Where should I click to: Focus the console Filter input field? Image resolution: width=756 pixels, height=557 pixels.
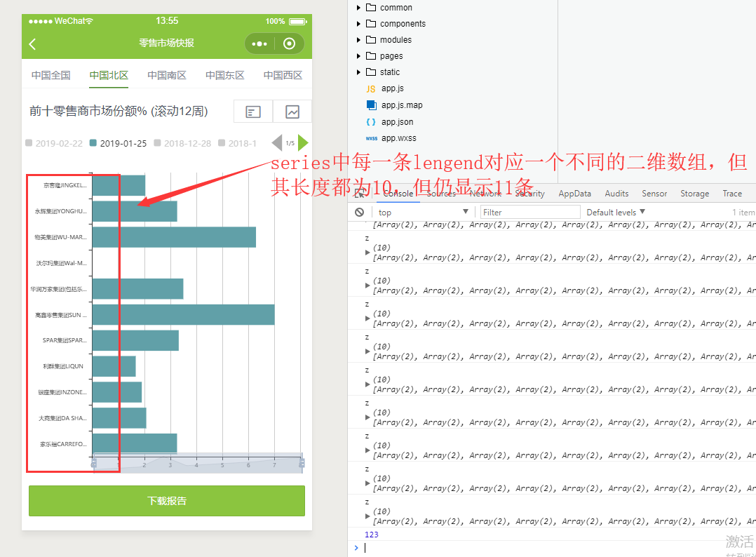pos(530,212)
